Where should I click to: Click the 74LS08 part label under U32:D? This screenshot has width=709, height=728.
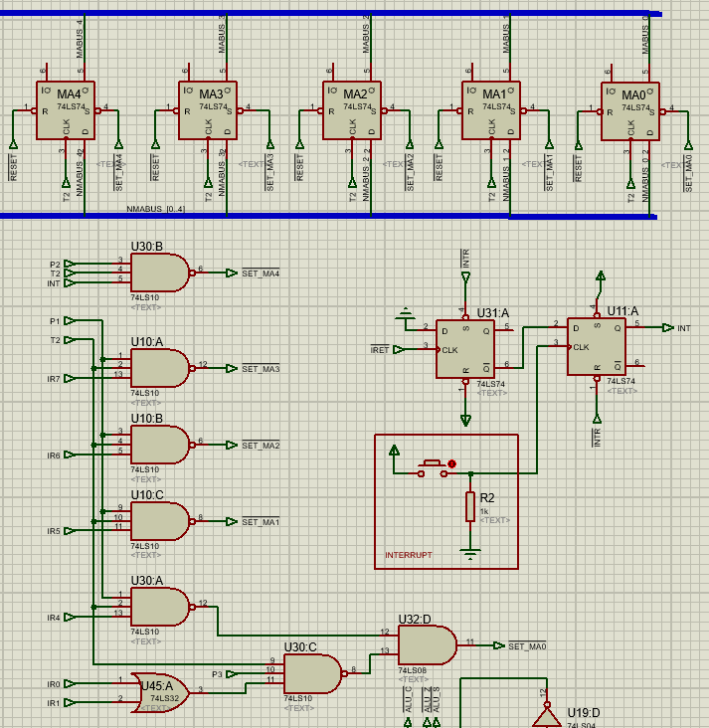pos(413,670)
